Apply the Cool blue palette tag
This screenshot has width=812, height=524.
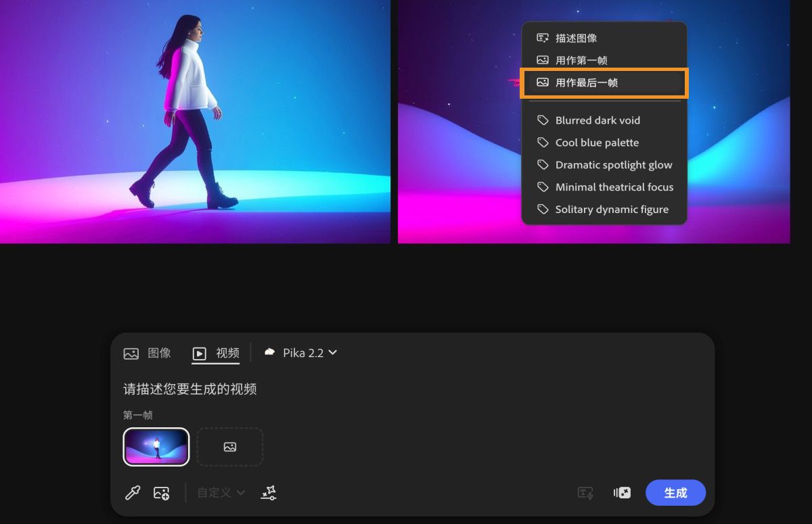604,143
